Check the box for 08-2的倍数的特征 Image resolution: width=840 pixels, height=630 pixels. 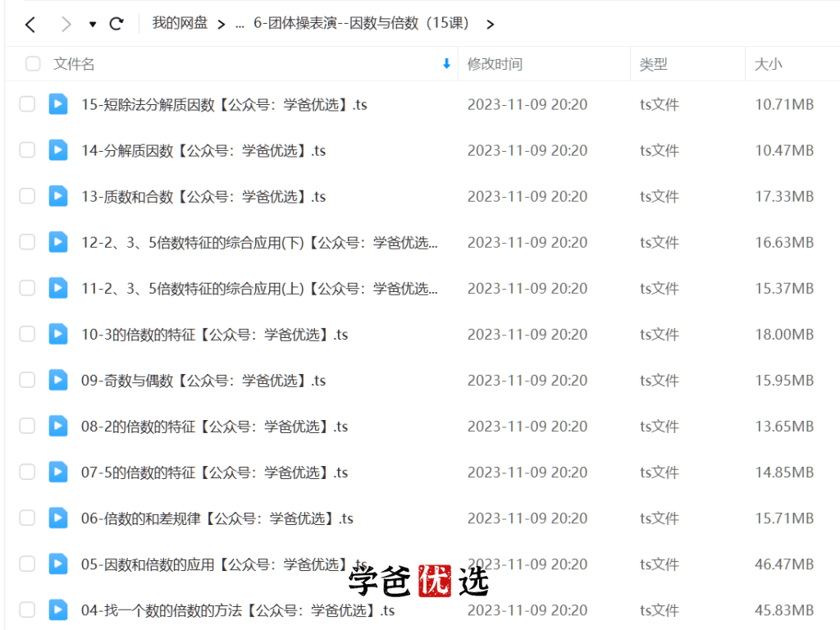point(27,427)
